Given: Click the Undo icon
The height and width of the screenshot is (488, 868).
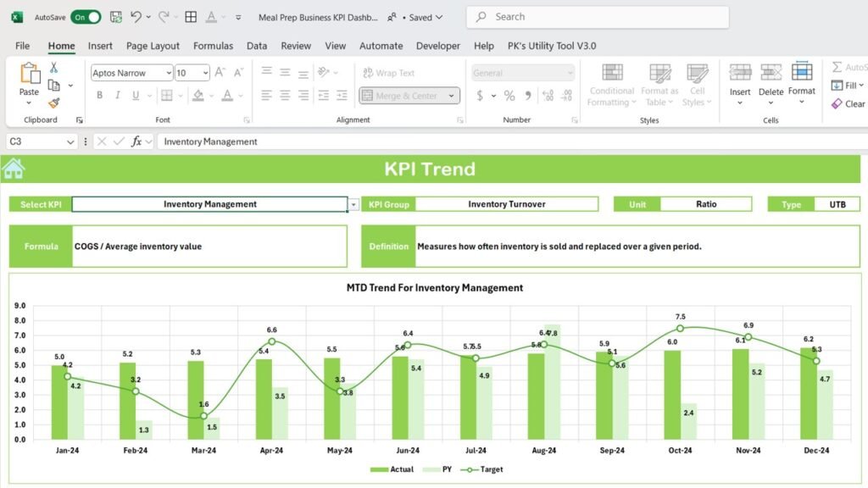Looking at the screenshot, I should click(x=136, y=16).
